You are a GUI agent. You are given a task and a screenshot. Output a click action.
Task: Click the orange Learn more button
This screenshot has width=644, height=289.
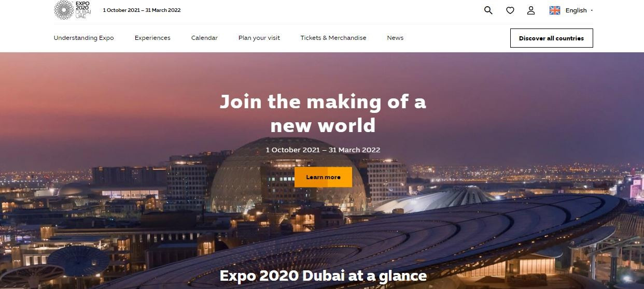tap(323, 177)
